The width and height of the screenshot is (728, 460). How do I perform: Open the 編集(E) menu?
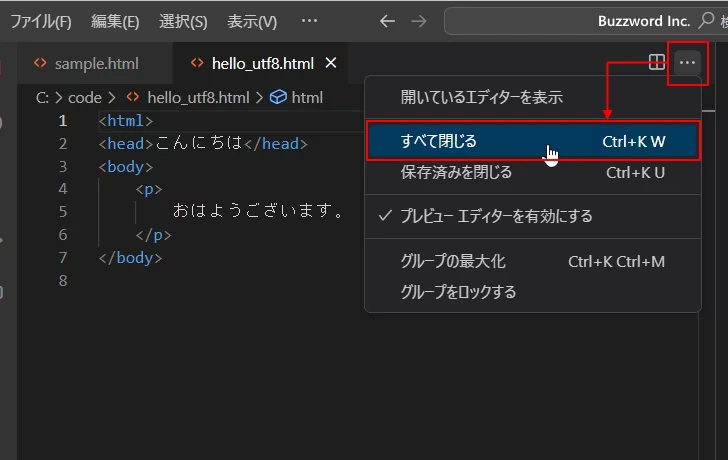[115, 21]
